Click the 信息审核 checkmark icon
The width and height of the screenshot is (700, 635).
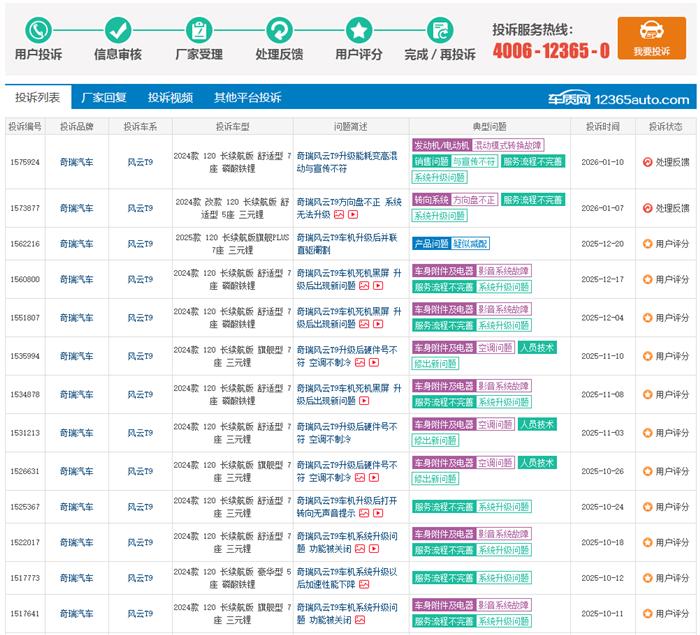pyautogui.click(x=118, y=29)
